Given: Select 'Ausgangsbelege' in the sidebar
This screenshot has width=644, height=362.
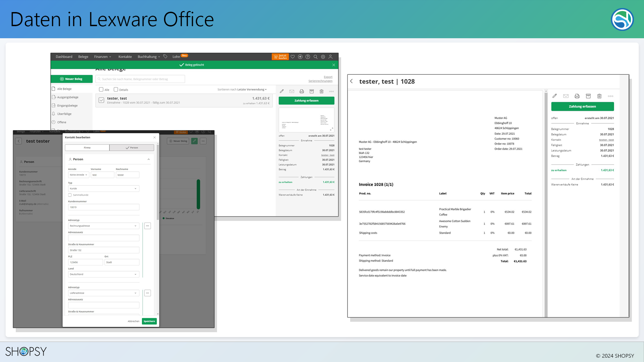Looking at the screenshot, I should point(68,97).
